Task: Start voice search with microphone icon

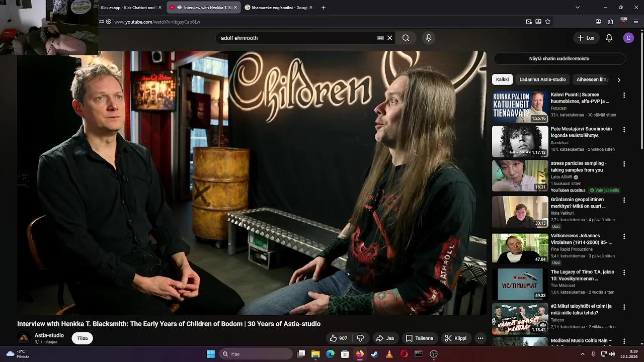Action: click(429, 38)
